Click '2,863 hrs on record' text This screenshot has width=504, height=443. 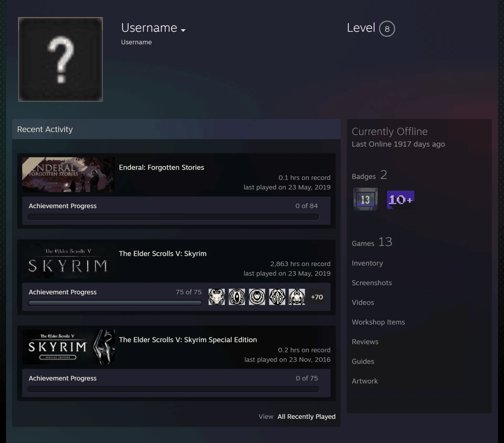(300, 264)
